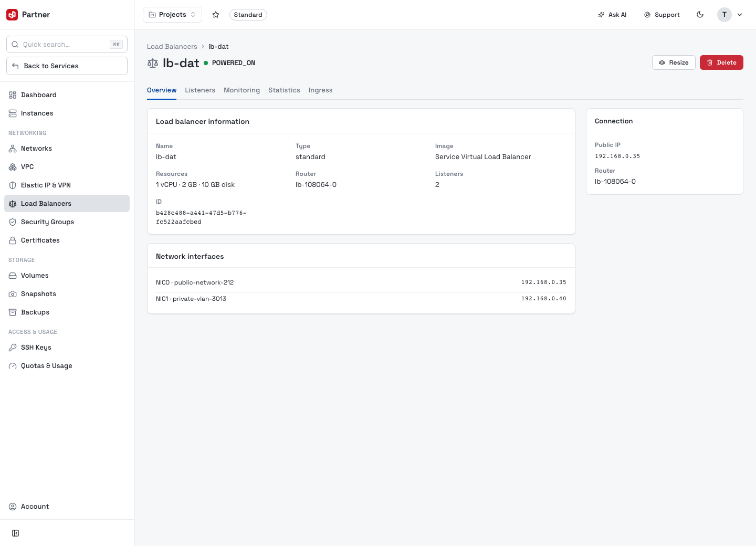This screenshot has width=756, height=546.
Task: Click the Snapshots camera icon
Action: 13,294
